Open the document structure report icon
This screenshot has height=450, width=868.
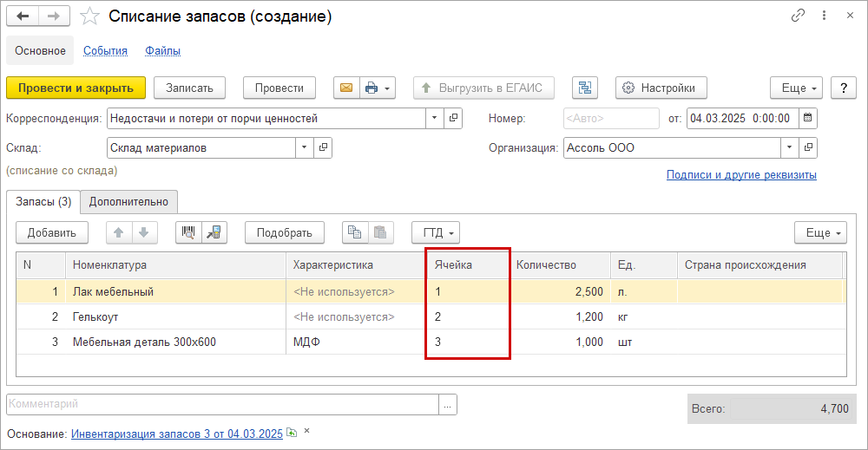tap(584, 88)
